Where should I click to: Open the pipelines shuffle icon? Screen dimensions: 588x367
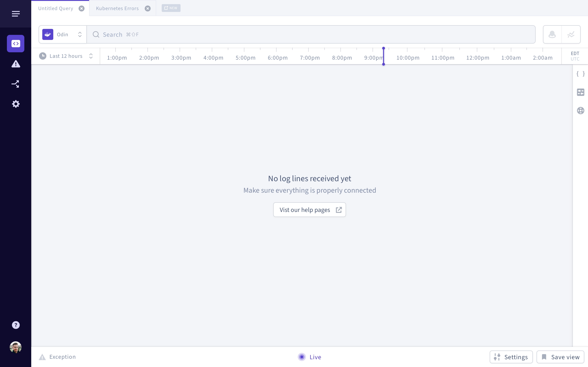(x=16, y=84)
